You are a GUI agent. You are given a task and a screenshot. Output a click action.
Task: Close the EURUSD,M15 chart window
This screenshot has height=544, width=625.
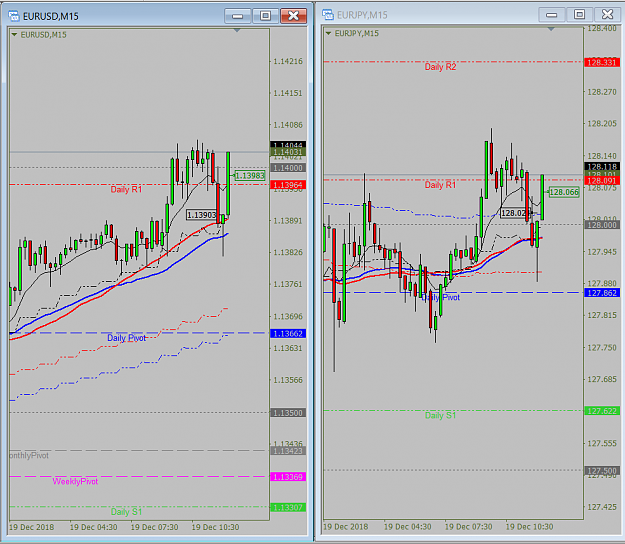[294, 16]
